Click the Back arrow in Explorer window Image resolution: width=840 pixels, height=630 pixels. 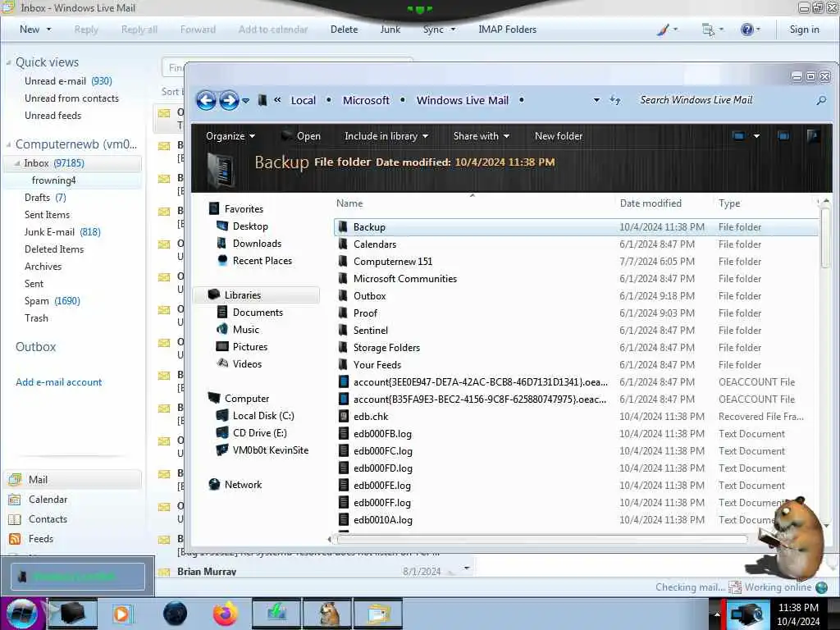pos(206,100)
